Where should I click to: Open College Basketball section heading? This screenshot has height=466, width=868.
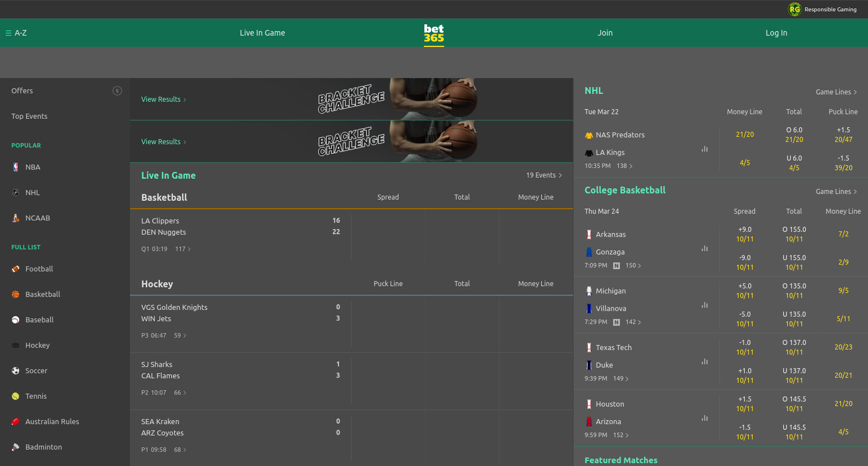(625, 190)
